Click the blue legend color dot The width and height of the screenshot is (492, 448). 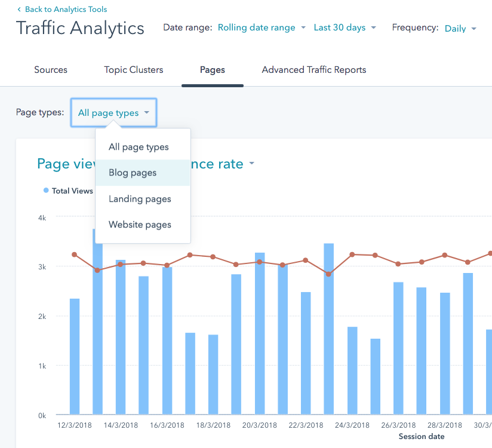(46, 190)
